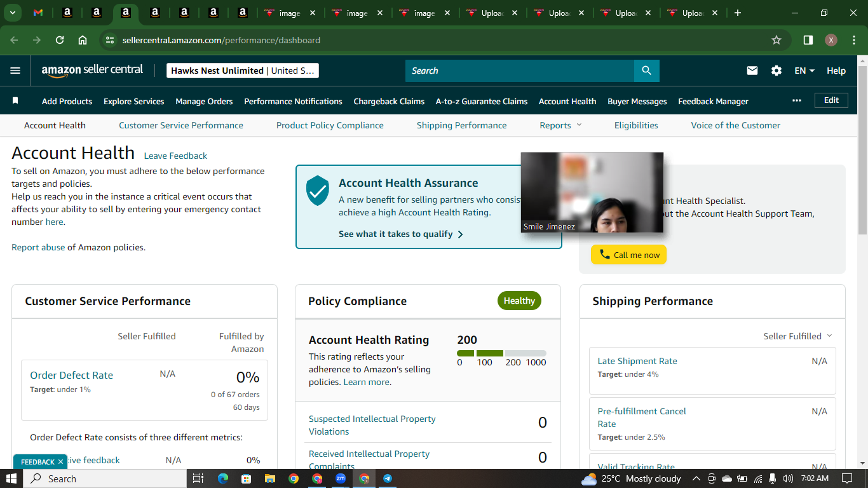Open Help in the top bar
This screenshot has width=868, height=488.
pos(836,71)
